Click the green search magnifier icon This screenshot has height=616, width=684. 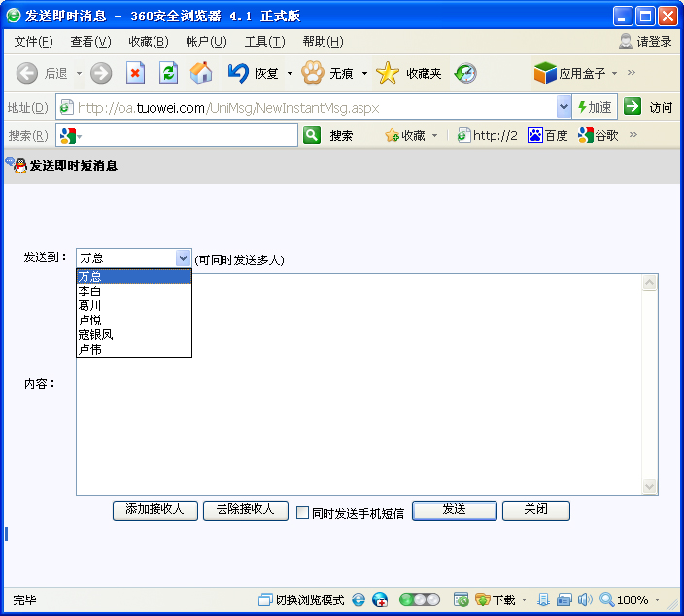click(x=312, y=135)
